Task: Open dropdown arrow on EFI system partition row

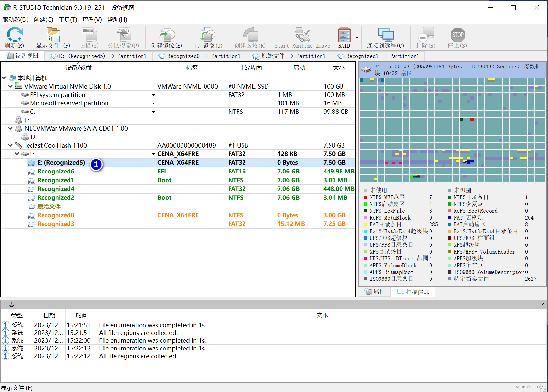Action: 153,95
